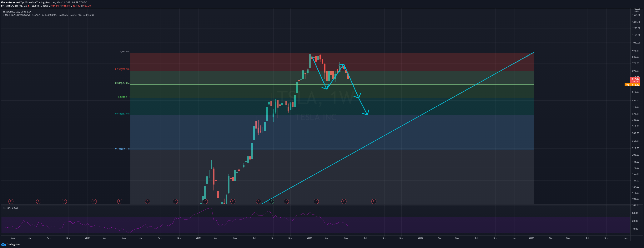Click the TradingView logo at bottom left
The image size is (644, 248).
coord(11,245)
